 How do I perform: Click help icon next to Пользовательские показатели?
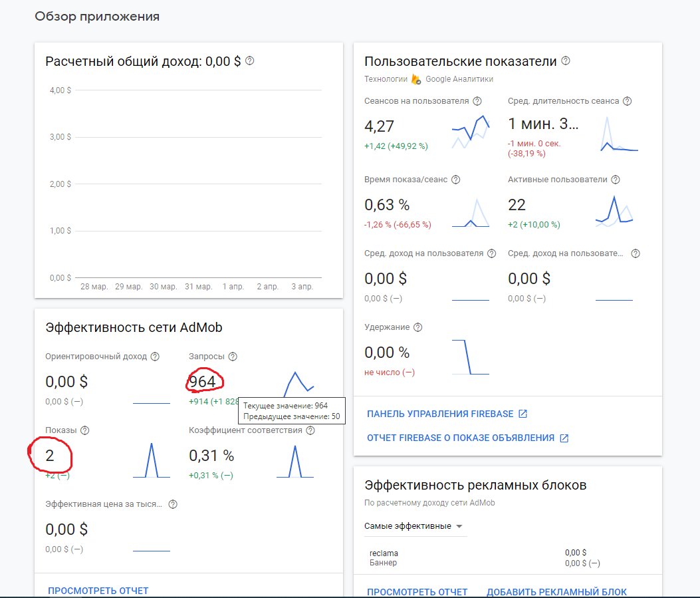(566, 61)
